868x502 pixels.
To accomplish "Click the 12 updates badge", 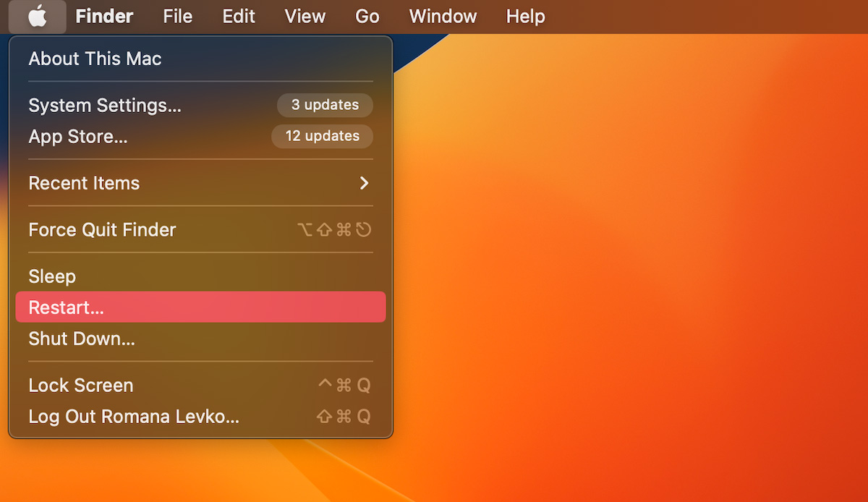I will pos(322,136).
